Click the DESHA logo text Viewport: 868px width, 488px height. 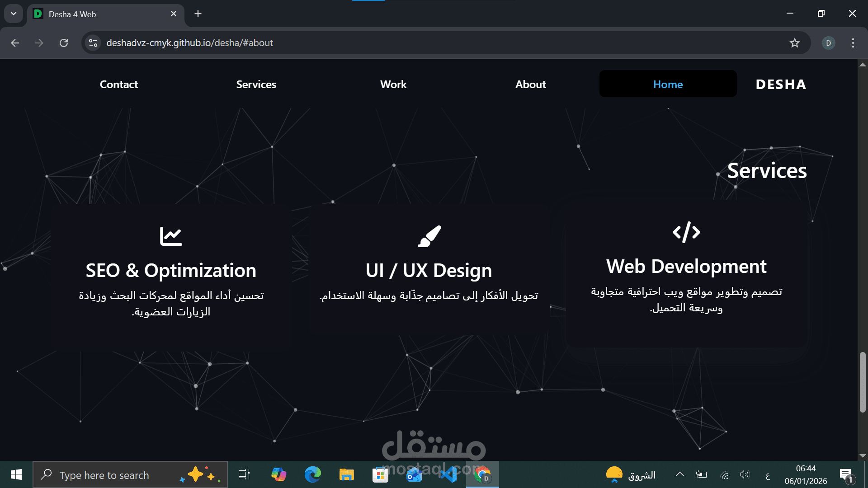(x=781, y=84)
